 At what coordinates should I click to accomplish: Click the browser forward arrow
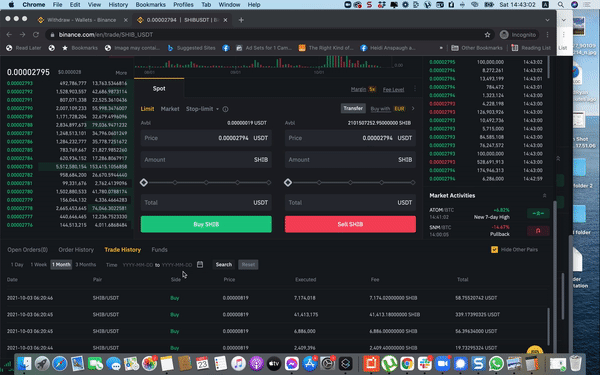coord(23,34)
